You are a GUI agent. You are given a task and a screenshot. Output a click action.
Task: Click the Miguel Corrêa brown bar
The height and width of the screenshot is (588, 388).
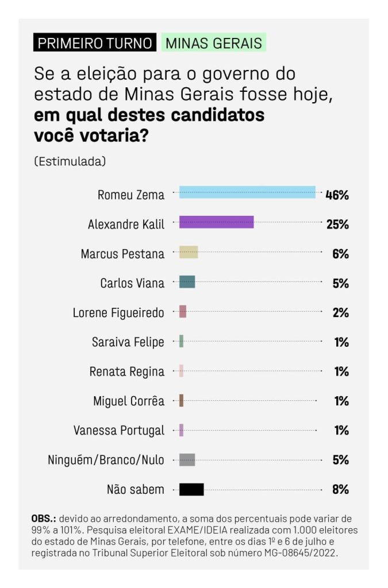[x=181, y=400]
